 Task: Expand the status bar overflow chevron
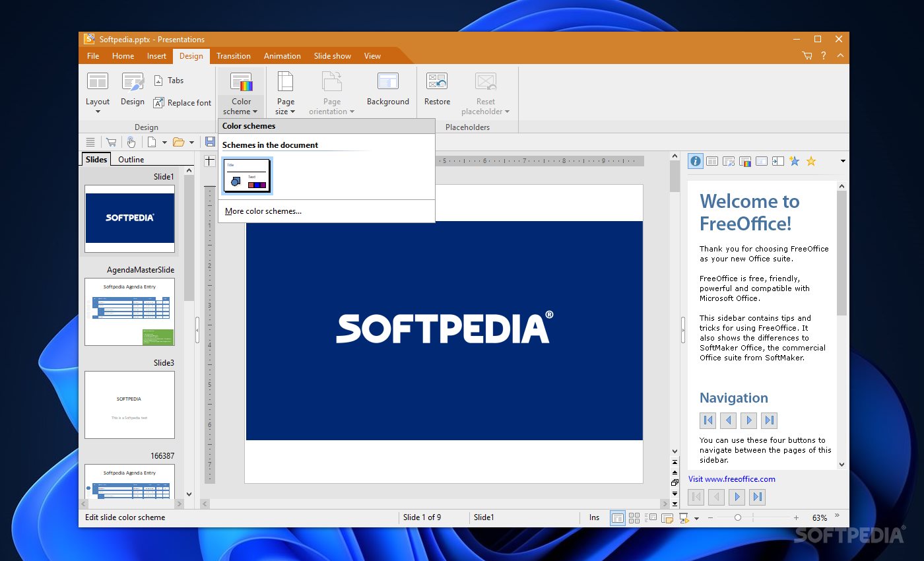(838, 515)
